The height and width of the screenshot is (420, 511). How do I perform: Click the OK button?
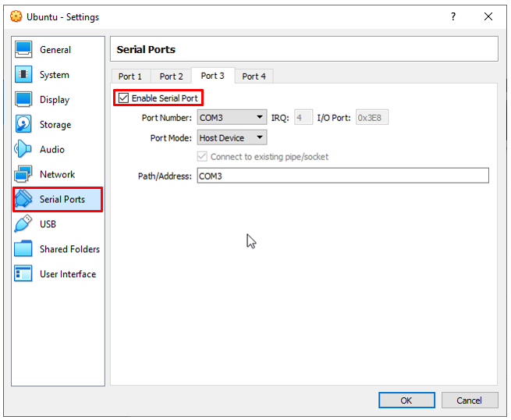(x=406, y=400)
